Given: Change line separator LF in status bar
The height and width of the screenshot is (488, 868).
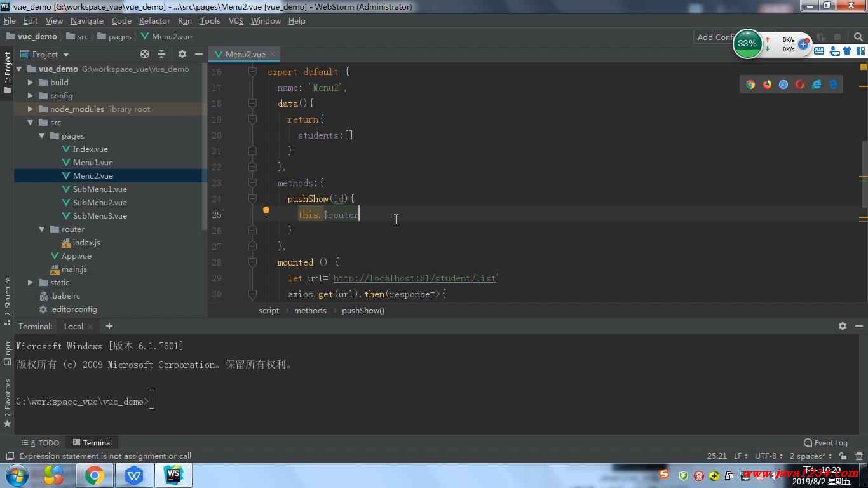Looking at the screenshot, I should coord(741,456).
